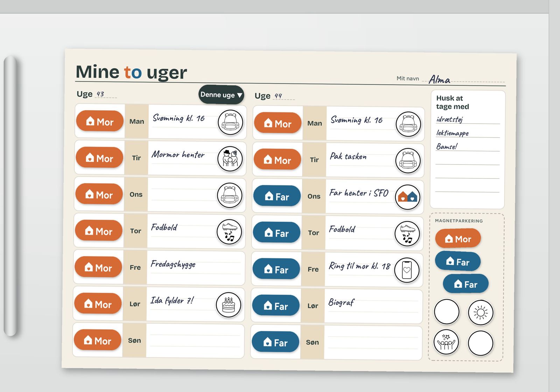Viewport: 560px width, 392px height.
Task: Click the Mormor henter note
Action: [x=178, y=154]
